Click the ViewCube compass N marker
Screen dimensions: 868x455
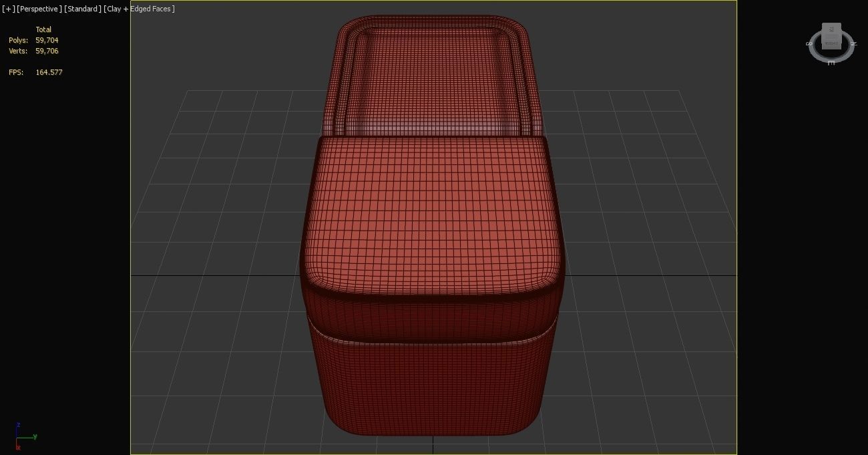point(854,43)
